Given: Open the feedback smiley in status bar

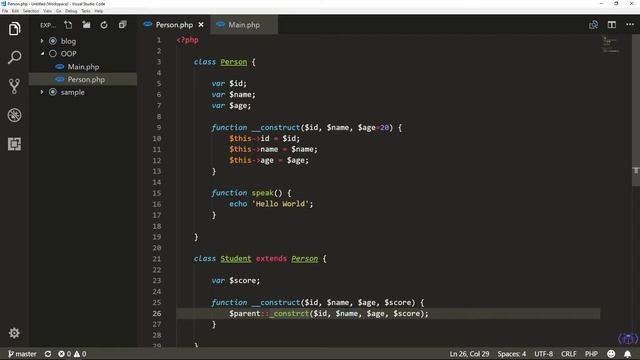Looking at the screenshot, I should (611, 354).
